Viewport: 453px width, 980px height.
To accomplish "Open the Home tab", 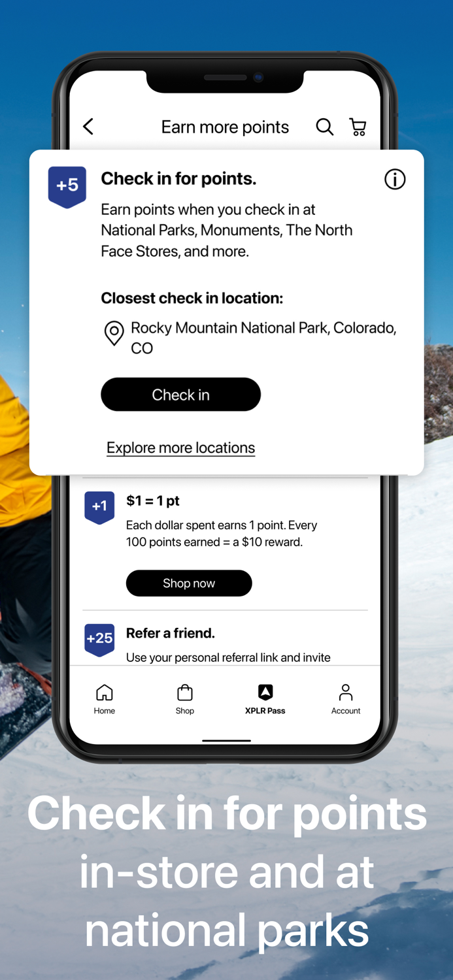I will pos(105,699).
